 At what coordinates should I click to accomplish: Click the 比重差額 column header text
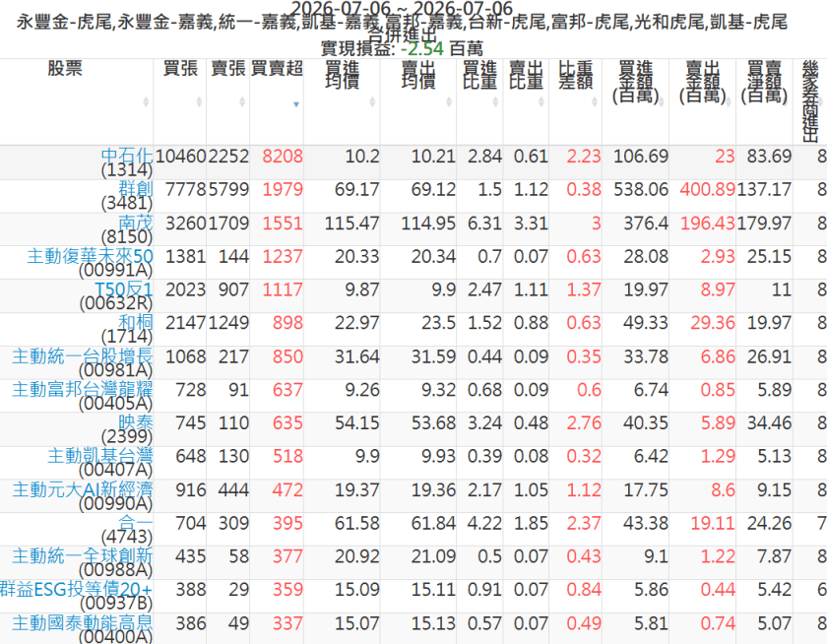click(575, 75)
